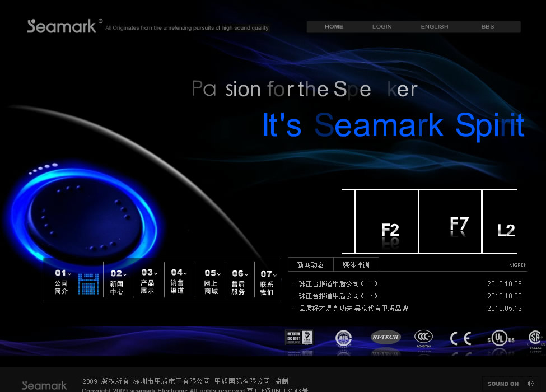
Task: Switch to the 媒体评测 tab
Action: point(356,264)
